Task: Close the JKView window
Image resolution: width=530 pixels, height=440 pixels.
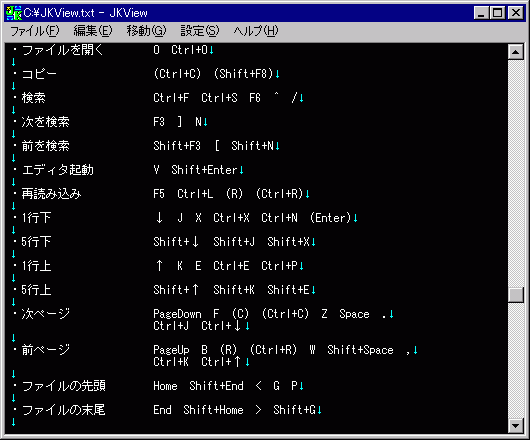Action: 516,13
